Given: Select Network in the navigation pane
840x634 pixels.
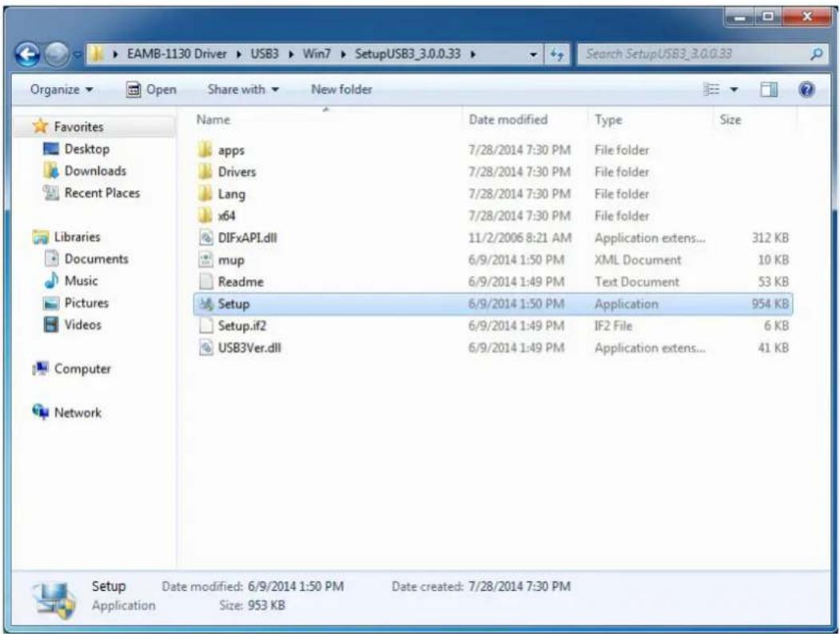Looking at the screenshot, I should 78,413.
